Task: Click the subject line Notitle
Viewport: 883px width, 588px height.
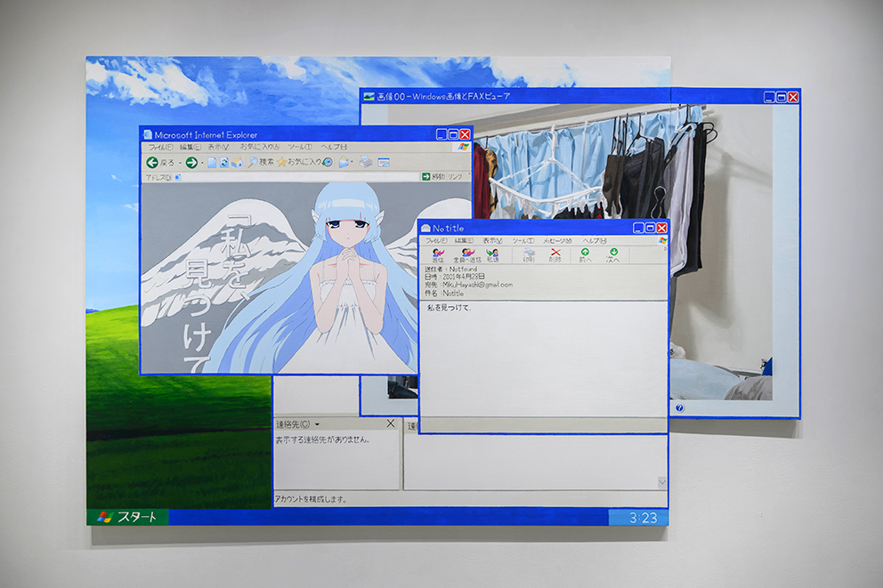Action: coord(453,294)
